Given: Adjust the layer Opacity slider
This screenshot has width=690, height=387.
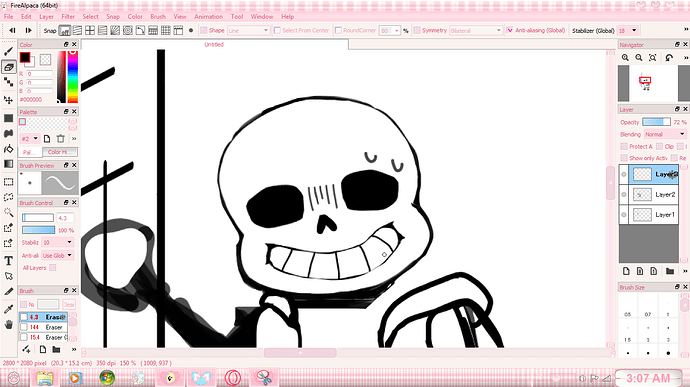Looking at the screenshot, I should pyautogui.click(x=656, y=122).
